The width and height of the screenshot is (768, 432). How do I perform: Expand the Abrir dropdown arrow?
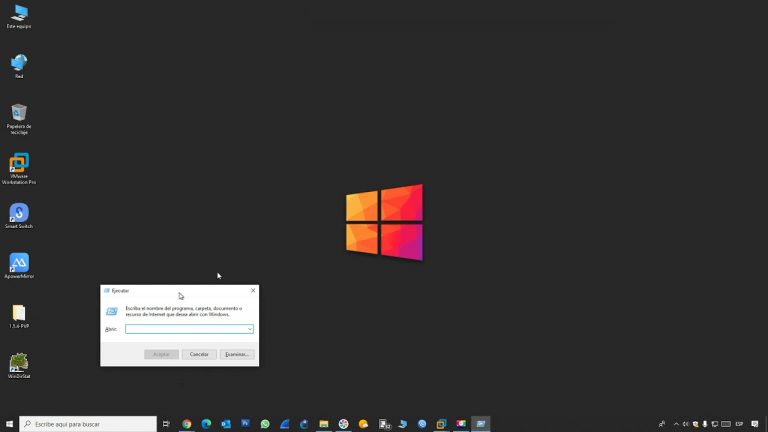point(250,329)
